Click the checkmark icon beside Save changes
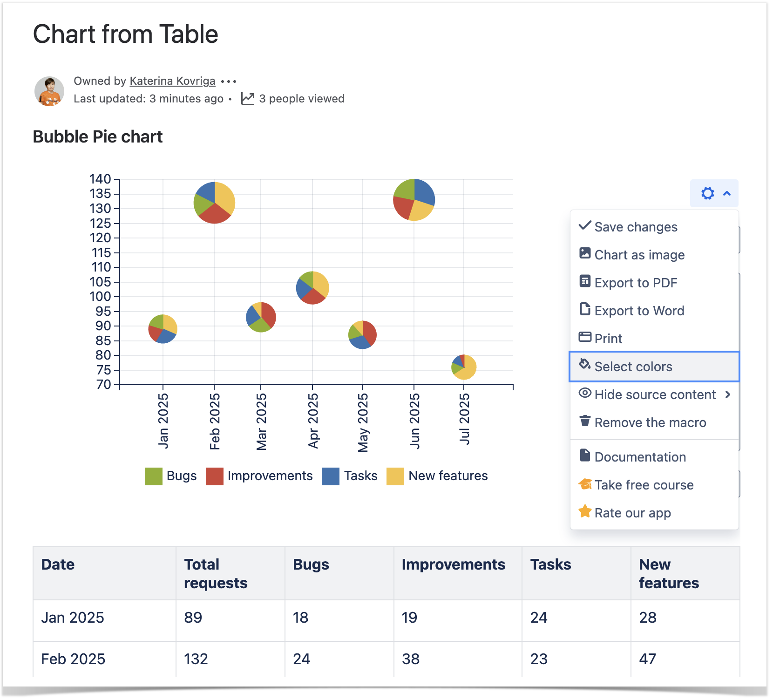 tap(584, 226)
